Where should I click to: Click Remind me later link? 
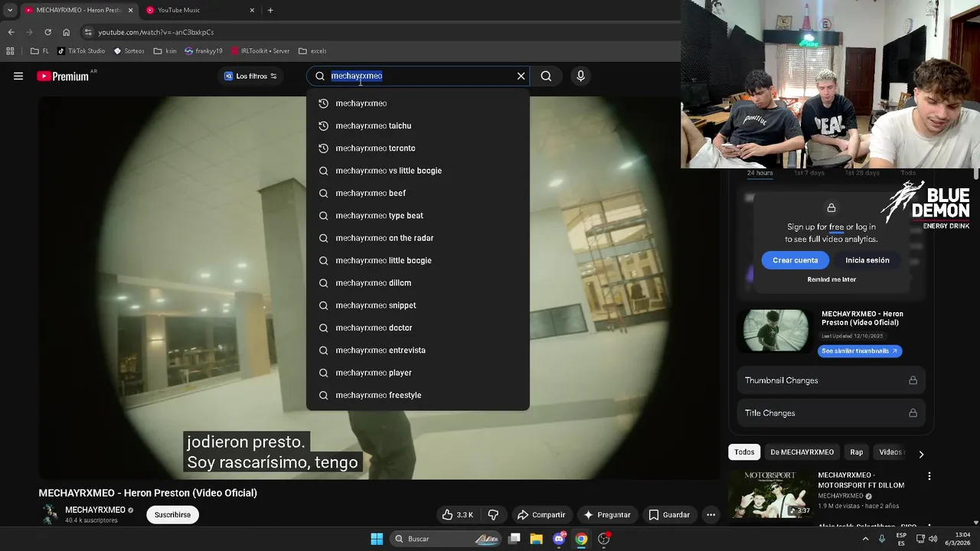pos(831,279)
